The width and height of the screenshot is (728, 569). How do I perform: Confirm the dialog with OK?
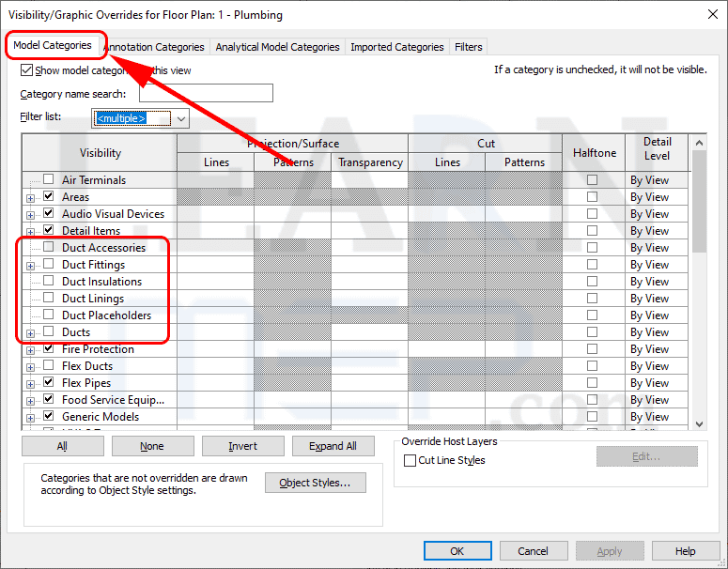[x=457, y=551]
